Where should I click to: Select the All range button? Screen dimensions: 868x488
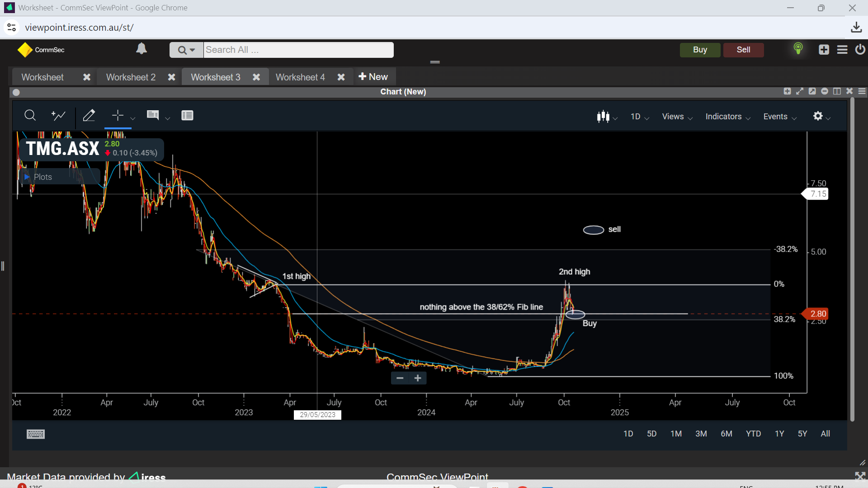click(x=825, y=434)
